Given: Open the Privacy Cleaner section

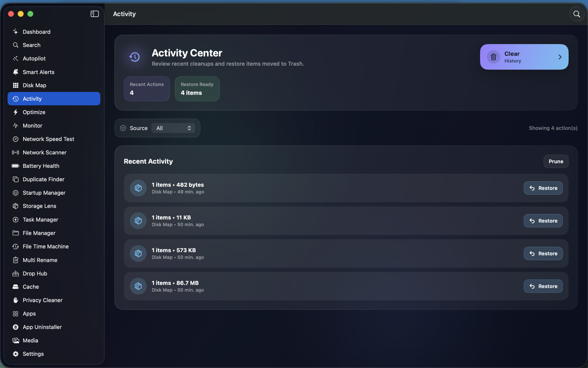Looking at the screenshot, I should pos(54,300).
